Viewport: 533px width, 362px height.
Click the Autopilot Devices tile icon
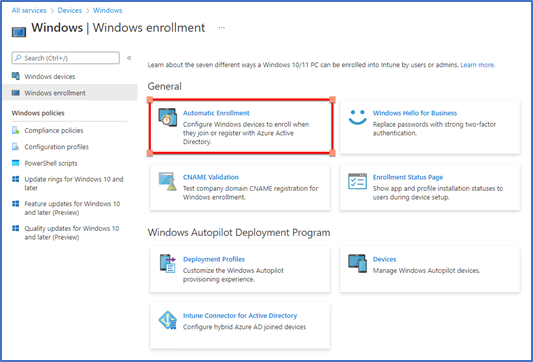[357, 263]
